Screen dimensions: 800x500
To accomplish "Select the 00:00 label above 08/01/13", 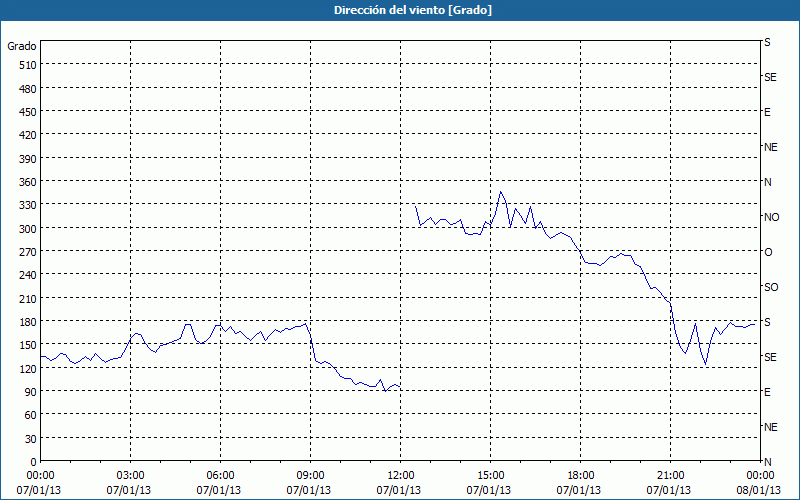I will tap(760, 476).
